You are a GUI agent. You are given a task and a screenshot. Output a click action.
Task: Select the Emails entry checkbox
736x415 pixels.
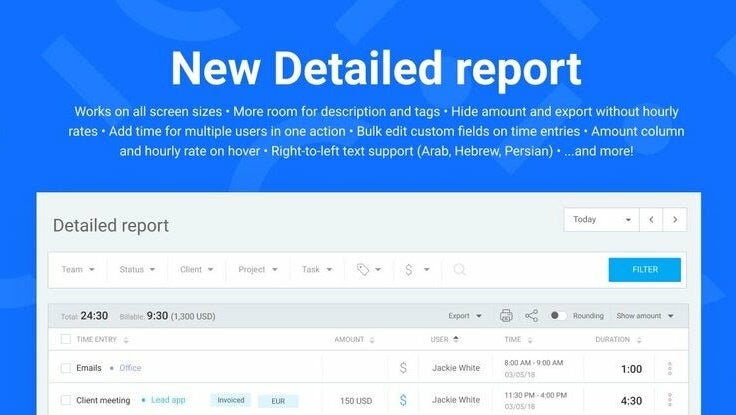click(66, 368)
